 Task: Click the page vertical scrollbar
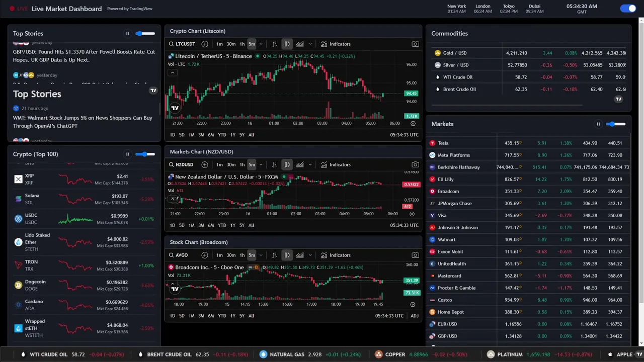641,161
